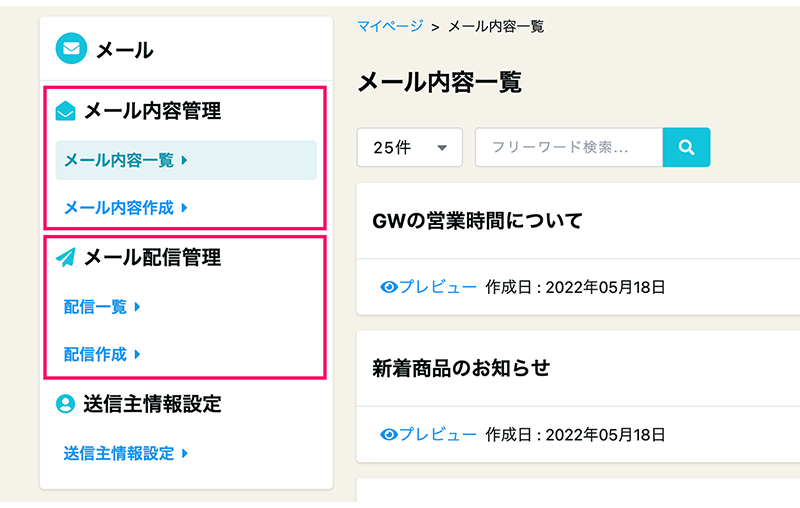
Task: Click the mail envelope icon in sidebar header
Action: tap(71, 48)
